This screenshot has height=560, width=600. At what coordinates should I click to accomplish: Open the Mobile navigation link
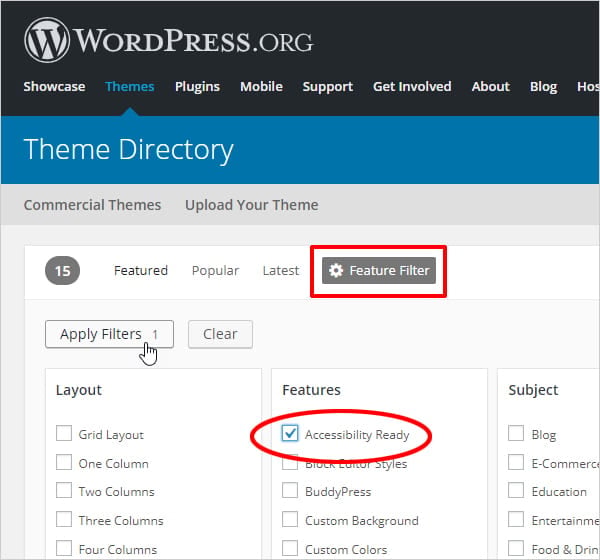[x=261, y=87]
